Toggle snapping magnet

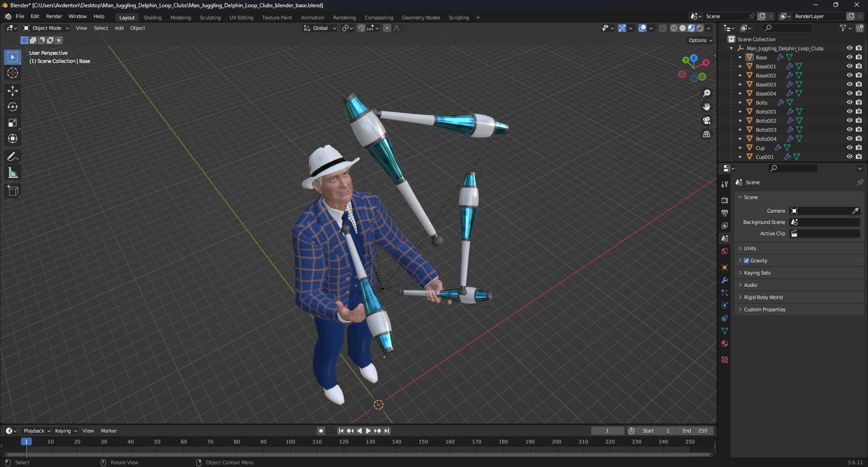[x=361, y=28]
